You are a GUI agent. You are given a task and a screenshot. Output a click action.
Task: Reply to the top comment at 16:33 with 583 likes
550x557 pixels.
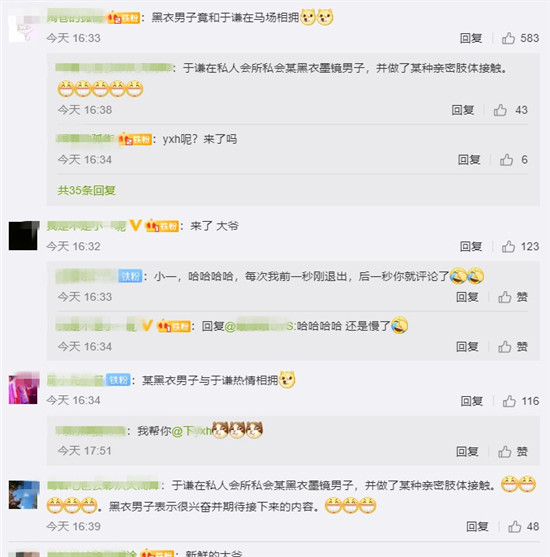pyautogui.click(x=471, y=38)
